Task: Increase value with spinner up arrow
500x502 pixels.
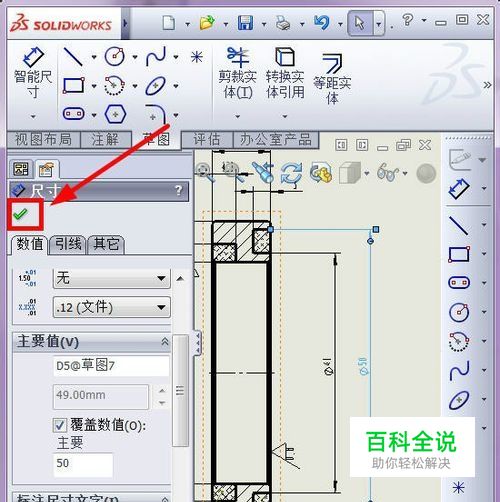Action: [162, 390]
